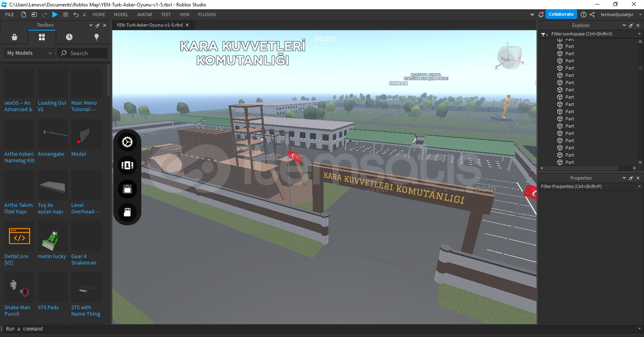
Task: Click the Model asset thumbnail
Action: click(86, 134)
